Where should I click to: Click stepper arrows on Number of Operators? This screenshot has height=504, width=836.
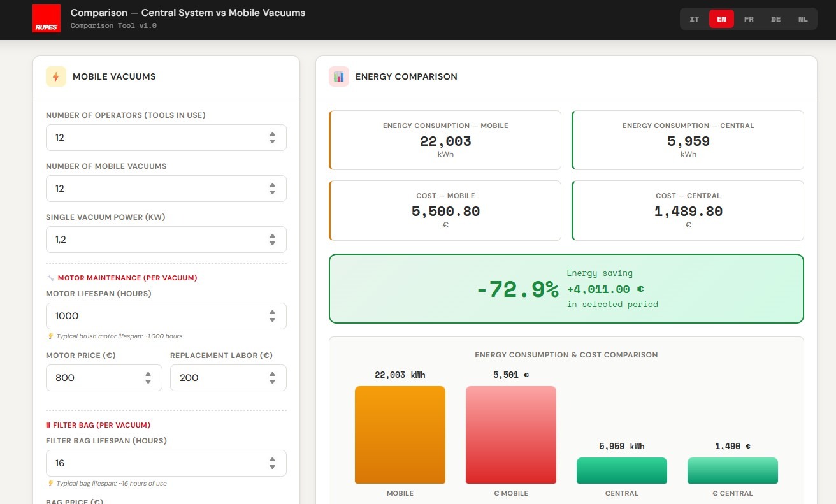[x=272, y=138]
